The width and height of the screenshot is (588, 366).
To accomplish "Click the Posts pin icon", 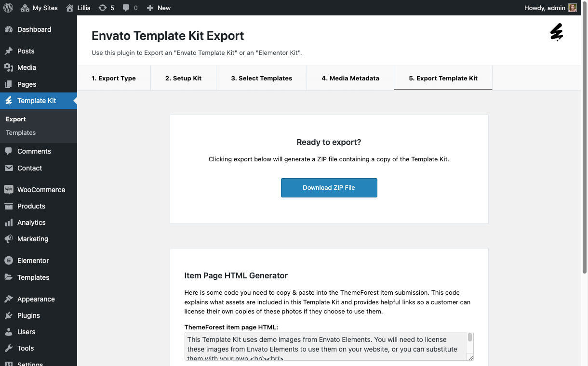I will pyautogui.click(x=9, y=51).
